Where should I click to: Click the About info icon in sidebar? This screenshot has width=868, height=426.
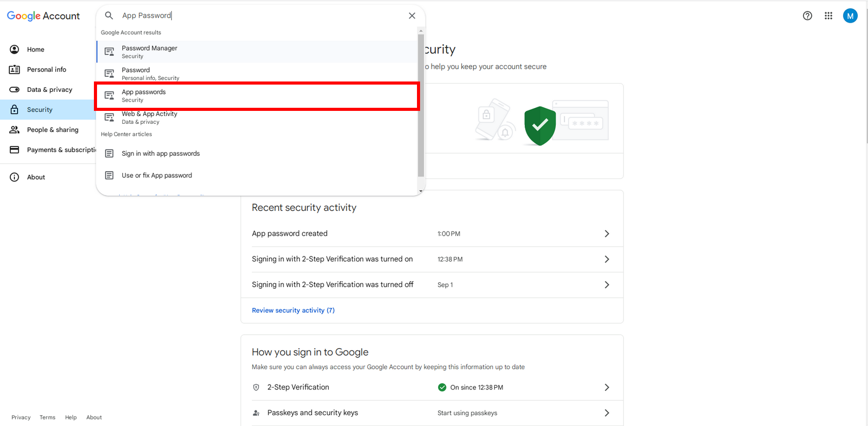tap(14, 177)
